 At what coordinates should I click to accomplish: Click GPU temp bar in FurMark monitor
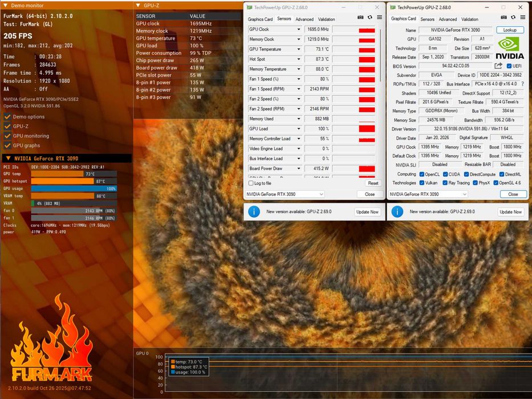(74, 174)
